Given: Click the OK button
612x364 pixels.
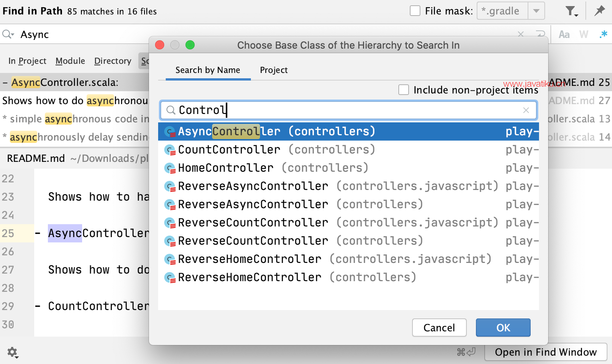Looking at the screenshot, I should click(503, 328).
